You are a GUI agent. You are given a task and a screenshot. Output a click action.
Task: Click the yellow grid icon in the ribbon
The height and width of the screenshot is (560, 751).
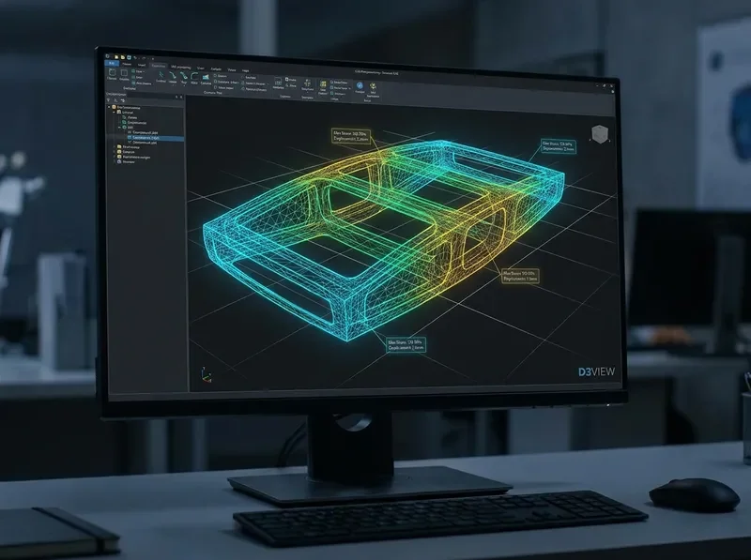(x=323, y=84)
